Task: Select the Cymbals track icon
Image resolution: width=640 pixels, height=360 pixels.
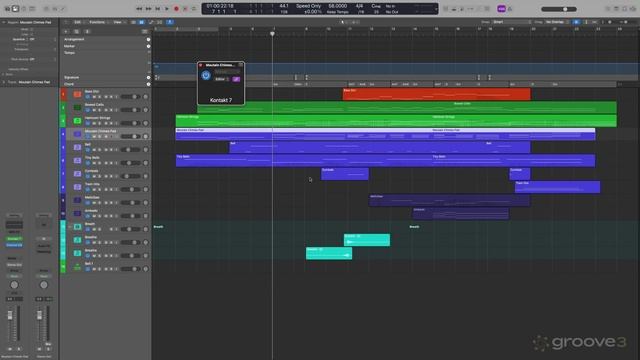Action: (77, 174)
